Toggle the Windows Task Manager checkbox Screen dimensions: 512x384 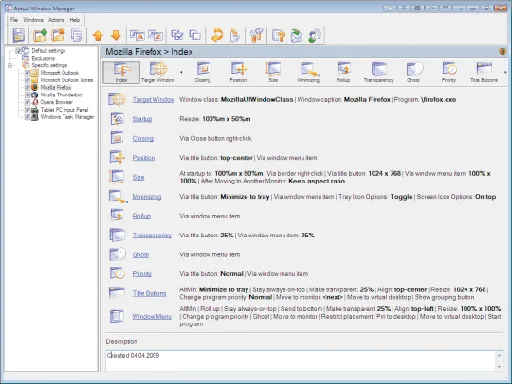(28, 117)
